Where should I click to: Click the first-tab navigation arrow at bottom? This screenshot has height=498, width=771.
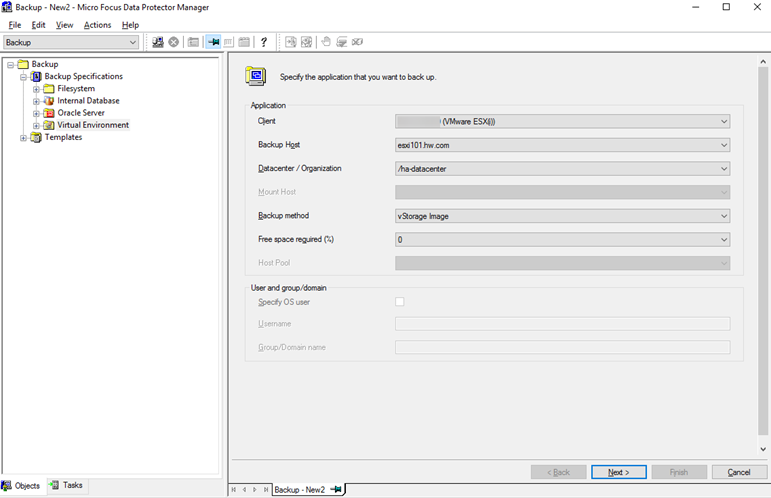(x=234, y=490)
